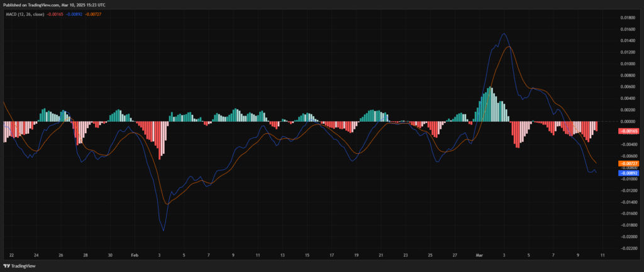Select date label 30 on time axis
Viewport: 644px width, 272px height.
tap(110, 255)
